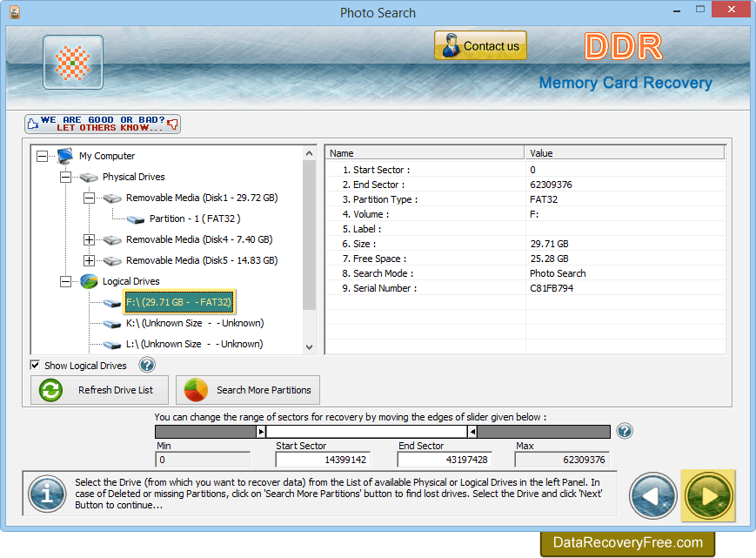Viewport: 756px width, 558px height.
Task: Click the Contact us button
Action: click(x=480, y=46)
